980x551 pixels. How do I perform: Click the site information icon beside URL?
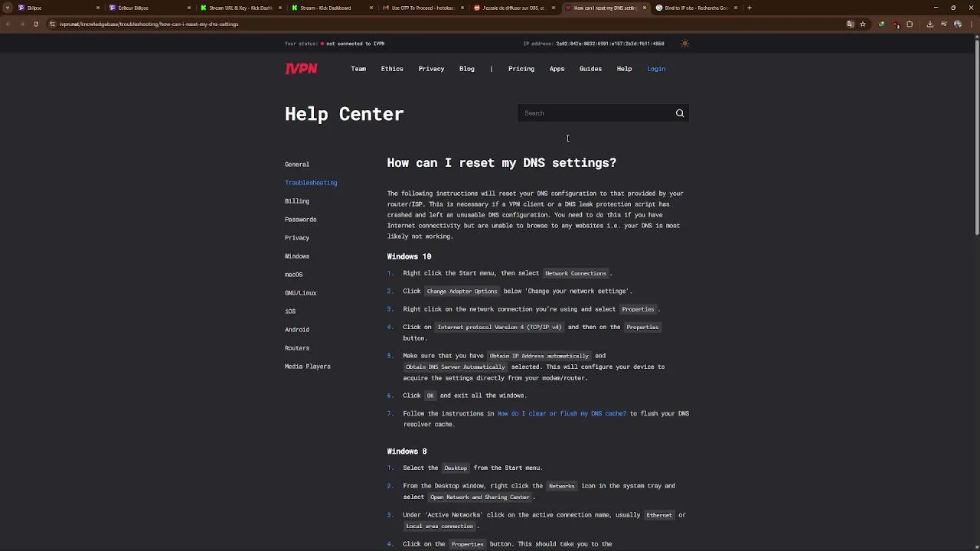tap(52, 24)
